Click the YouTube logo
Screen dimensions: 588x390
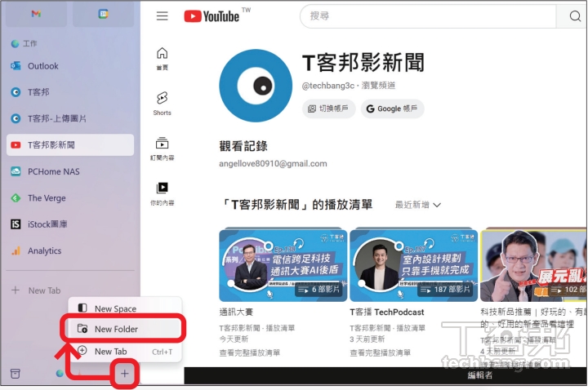(x=212, y=16)
